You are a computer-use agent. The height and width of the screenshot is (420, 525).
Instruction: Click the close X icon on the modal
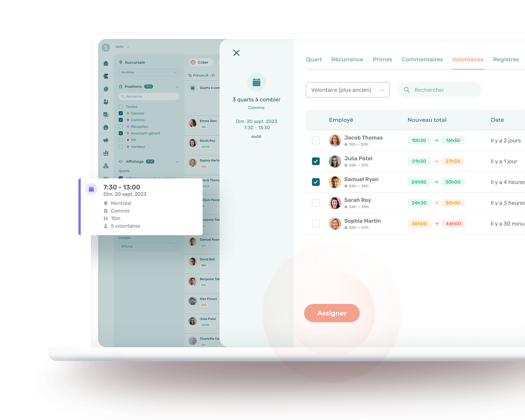tap(237, 53)
